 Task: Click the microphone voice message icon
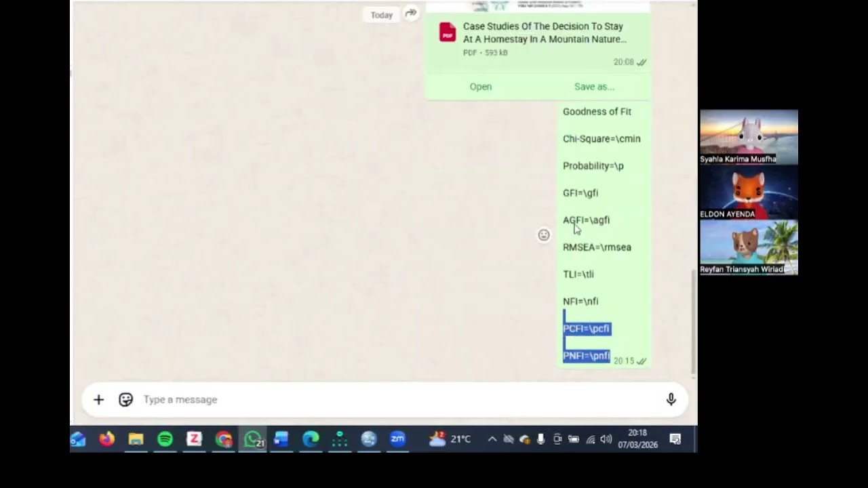[671, 399]
